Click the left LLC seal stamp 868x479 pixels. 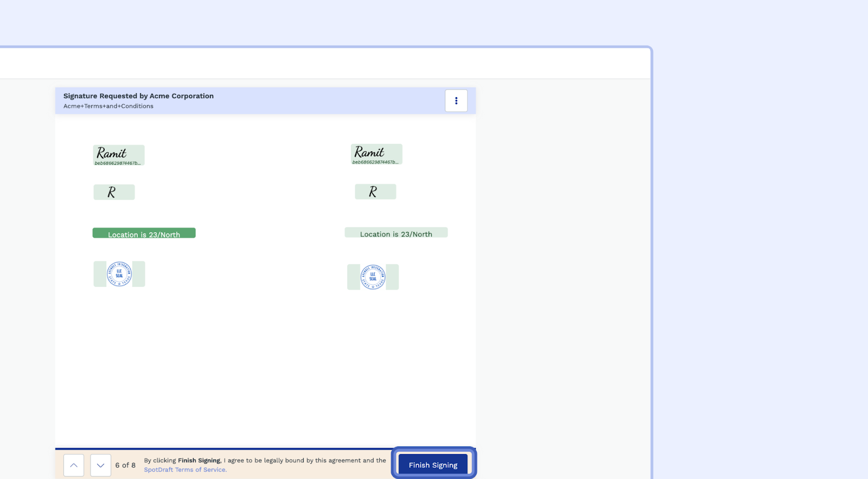click(x=119, y=274)
